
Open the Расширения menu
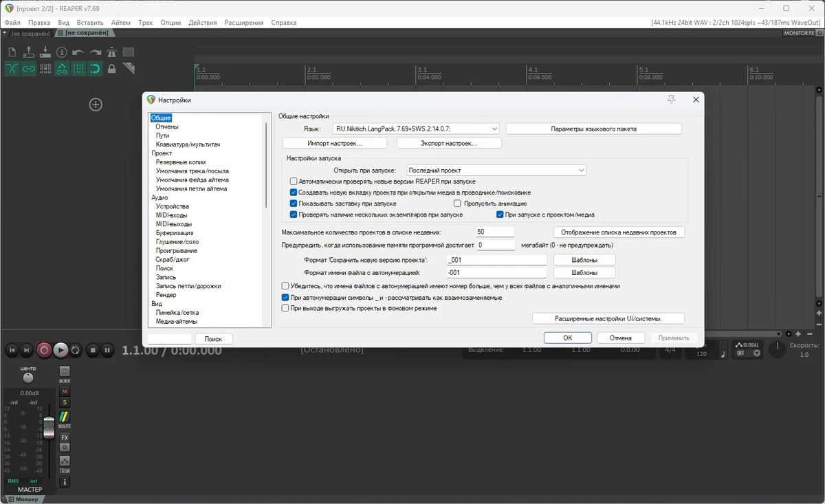click(x=244, y=23)
